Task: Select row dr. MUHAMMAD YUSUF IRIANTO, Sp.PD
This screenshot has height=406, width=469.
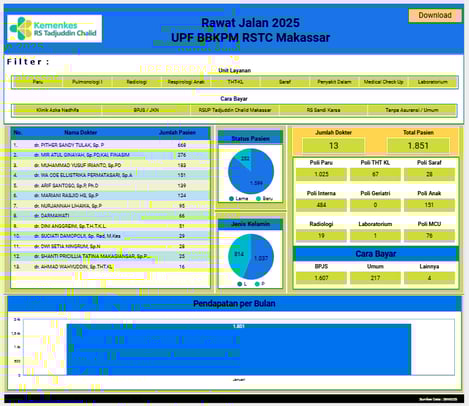Action: (x=110, y=165)
